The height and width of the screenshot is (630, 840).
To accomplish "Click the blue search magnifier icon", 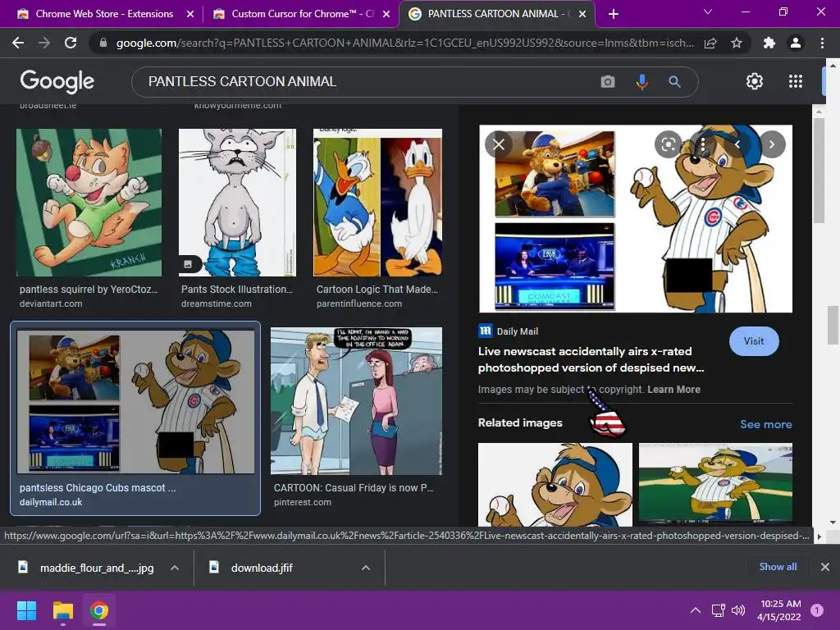I will tap(674, 81).
